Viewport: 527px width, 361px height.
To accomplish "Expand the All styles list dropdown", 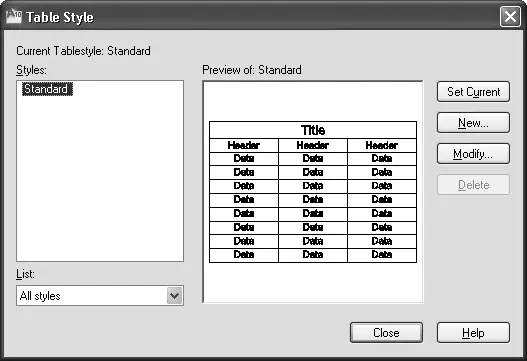I will (x=100, y=296).
